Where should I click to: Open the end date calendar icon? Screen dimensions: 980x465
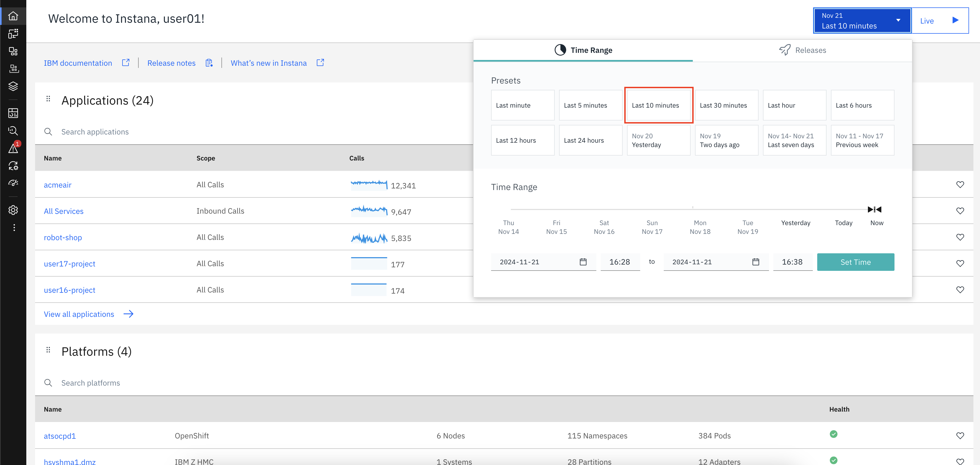[756, 262]
